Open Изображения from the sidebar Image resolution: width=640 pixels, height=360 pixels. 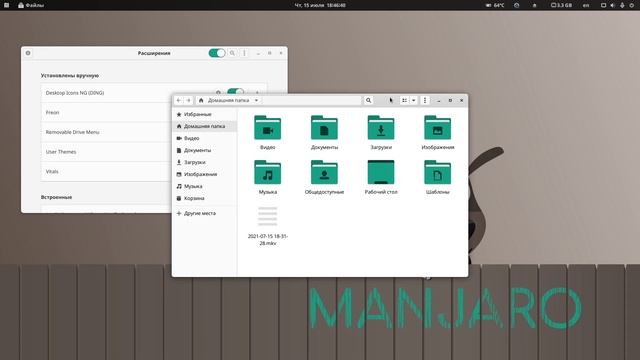coord(204,174)
